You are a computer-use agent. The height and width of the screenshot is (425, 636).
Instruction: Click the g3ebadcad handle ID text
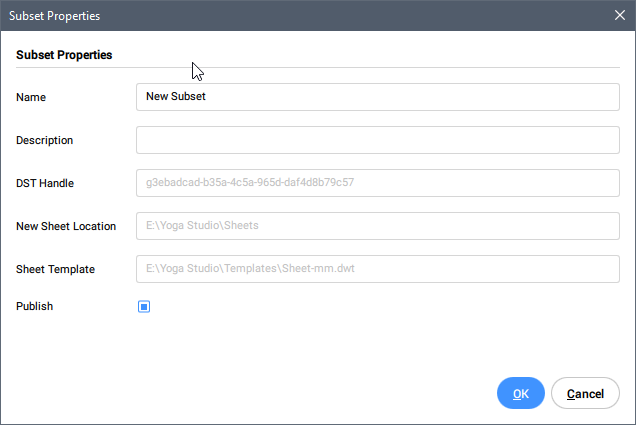250,183
